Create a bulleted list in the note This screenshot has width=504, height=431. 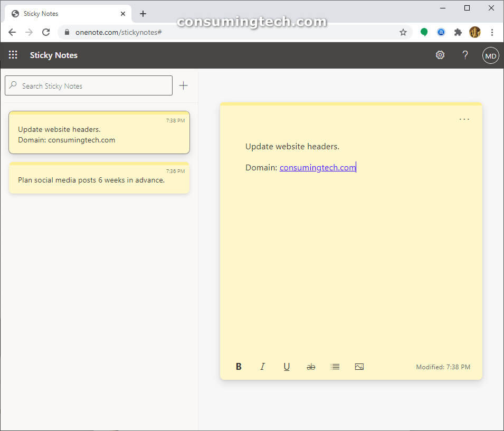(335, 366)
